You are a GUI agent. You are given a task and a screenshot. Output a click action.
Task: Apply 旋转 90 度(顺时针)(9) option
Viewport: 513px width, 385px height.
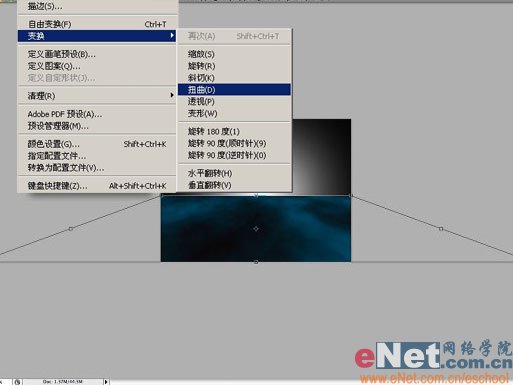(x=234, y=143)
